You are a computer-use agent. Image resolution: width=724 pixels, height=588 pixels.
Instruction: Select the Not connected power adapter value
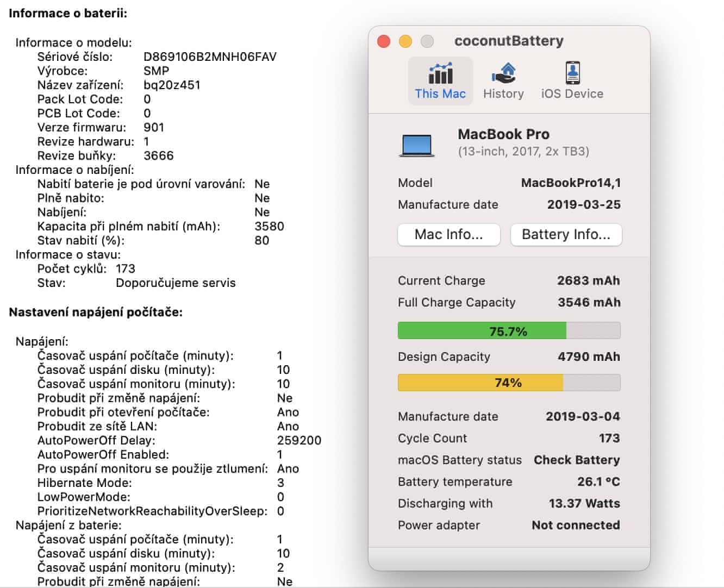pyautogui.click(x=576, y=526)
